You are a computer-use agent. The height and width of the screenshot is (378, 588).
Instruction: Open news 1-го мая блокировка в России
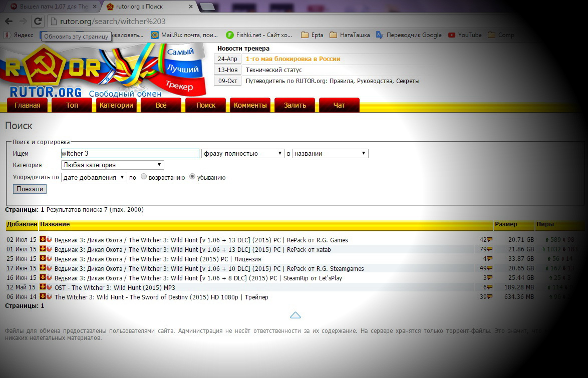coord(293,59)
